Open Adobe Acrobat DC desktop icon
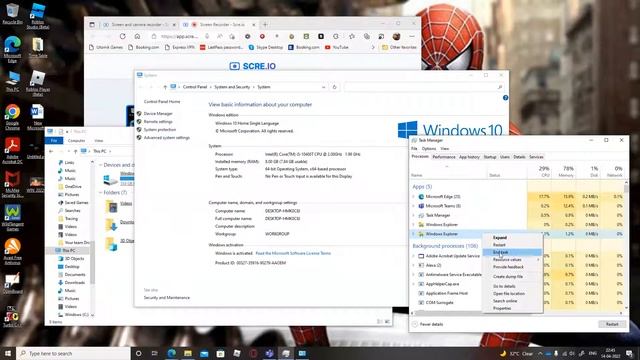The image size is (640, 360). [x=12, y=151]
